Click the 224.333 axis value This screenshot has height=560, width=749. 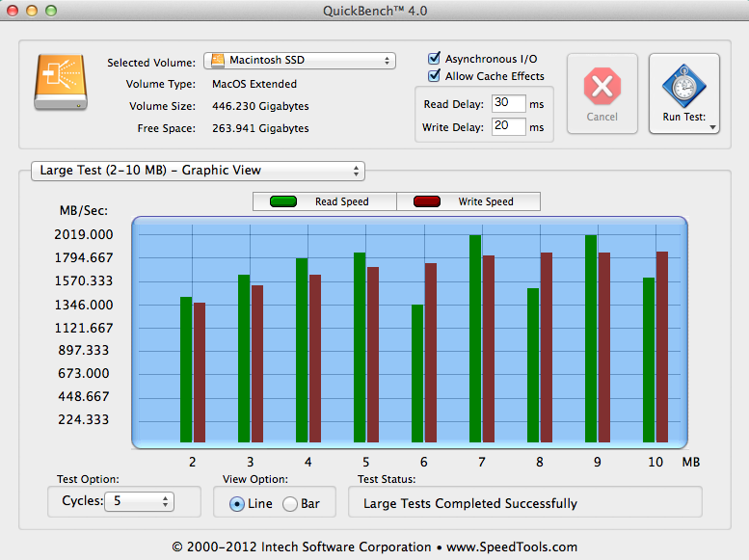pyautogui.click(x=84, y=419)
